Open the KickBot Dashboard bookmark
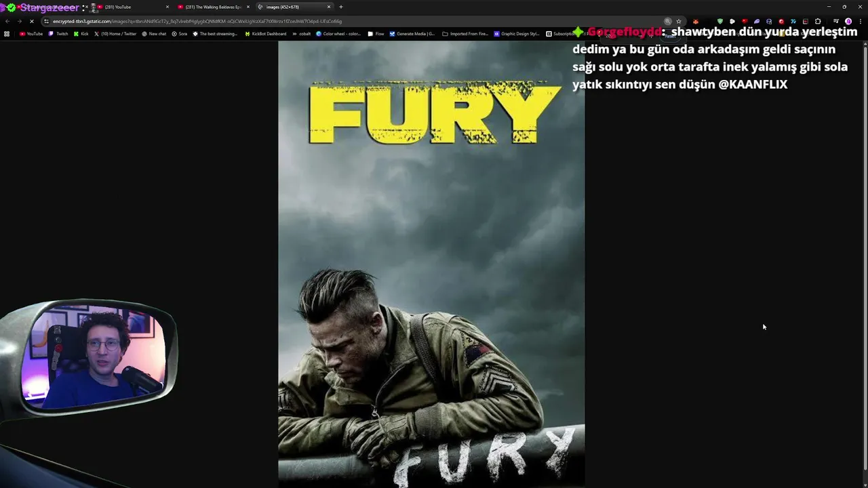868x488 pixels. click(x=266, y=33)
